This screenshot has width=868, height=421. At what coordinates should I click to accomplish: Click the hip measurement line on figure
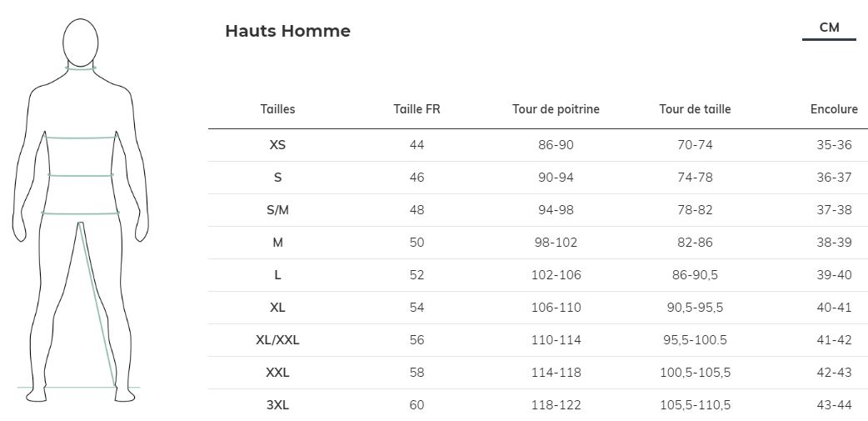(80, 213)
